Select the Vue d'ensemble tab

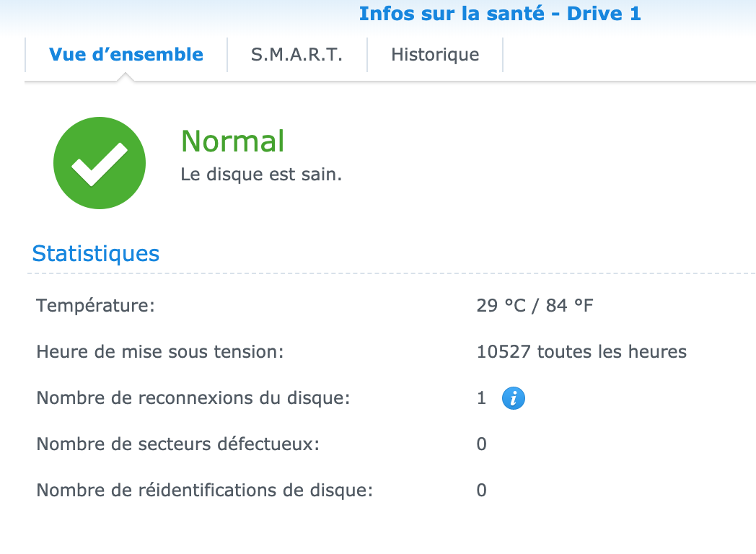(x=126, y=55)
